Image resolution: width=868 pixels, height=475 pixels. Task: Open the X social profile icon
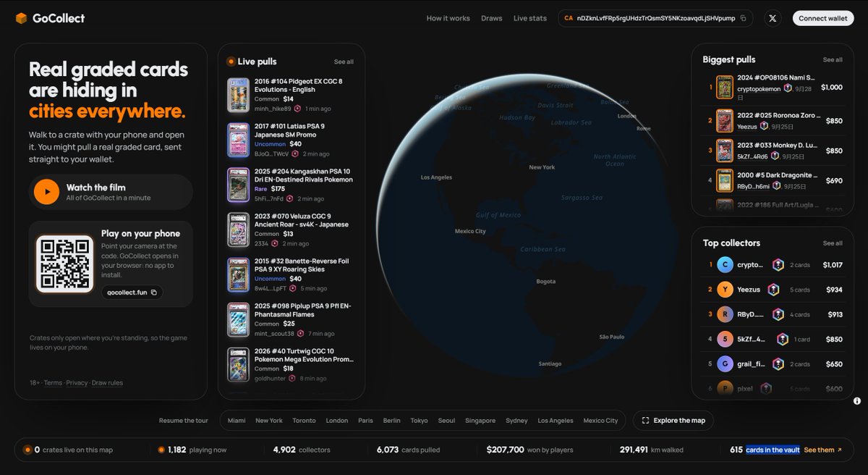[773, 18]
